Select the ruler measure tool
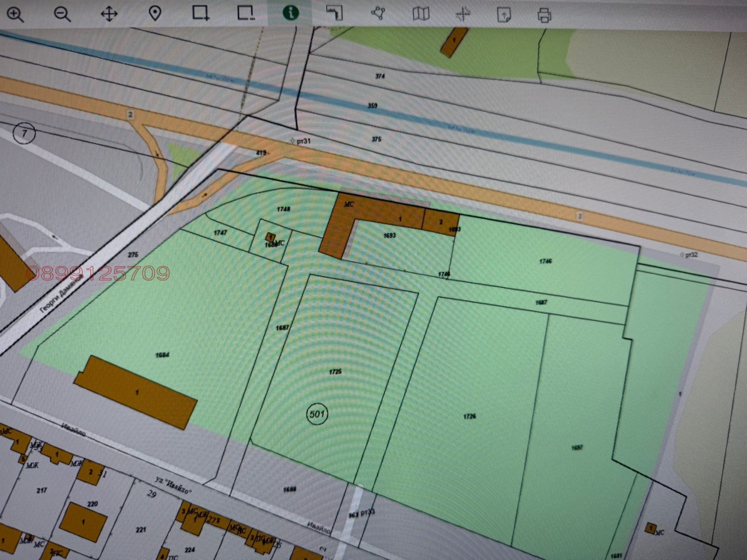This screenshot has height=560, width=747. tap(334, 13)
